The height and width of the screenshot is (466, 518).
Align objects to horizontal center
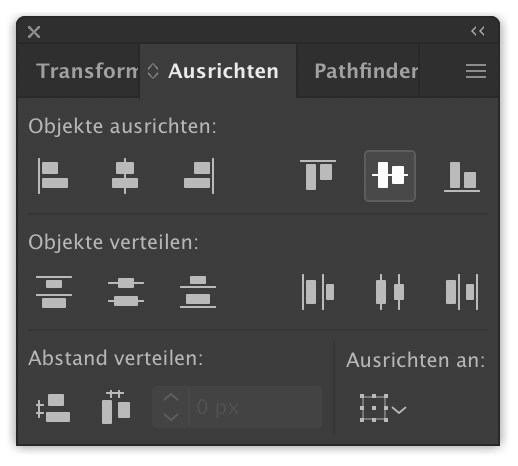[125, 176]
